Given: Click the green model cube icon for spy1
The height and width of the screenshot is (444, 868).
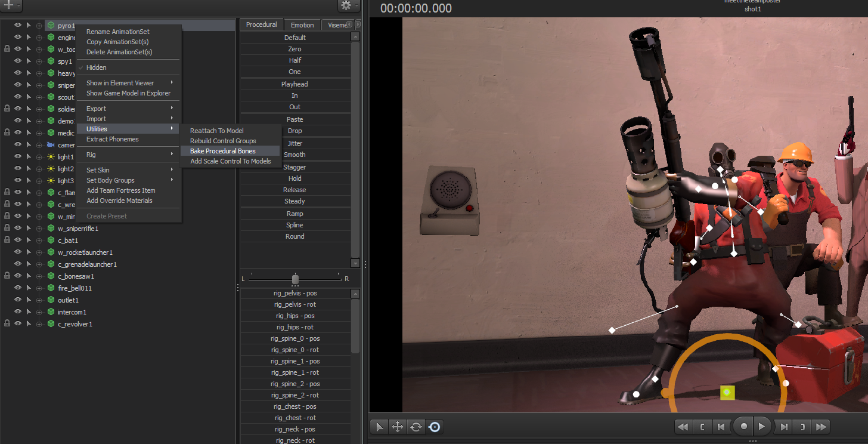Looking at the screenshot, I should click(51, 61).
